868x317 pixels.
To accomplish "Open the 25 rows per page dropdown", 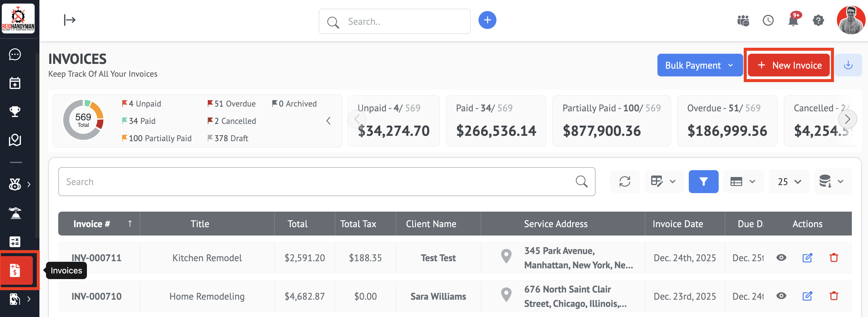I will [789, 181].
